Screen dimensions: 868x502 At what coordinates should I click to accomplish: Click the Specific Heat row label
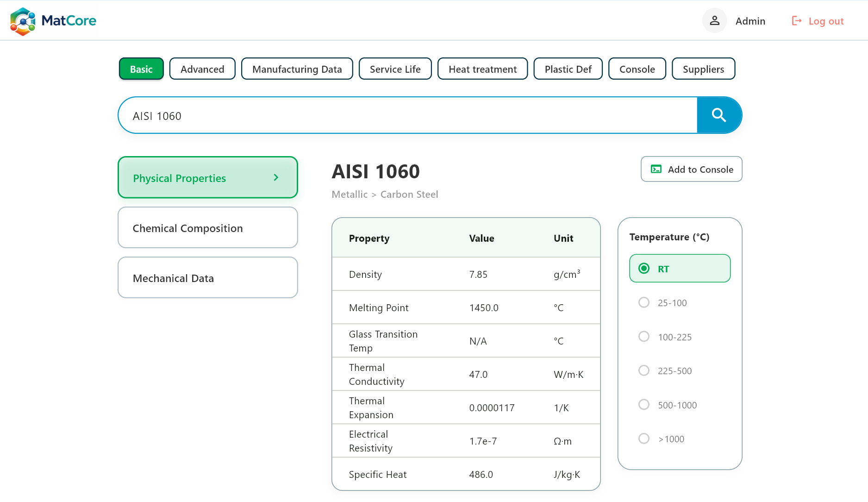click(378, 475)
